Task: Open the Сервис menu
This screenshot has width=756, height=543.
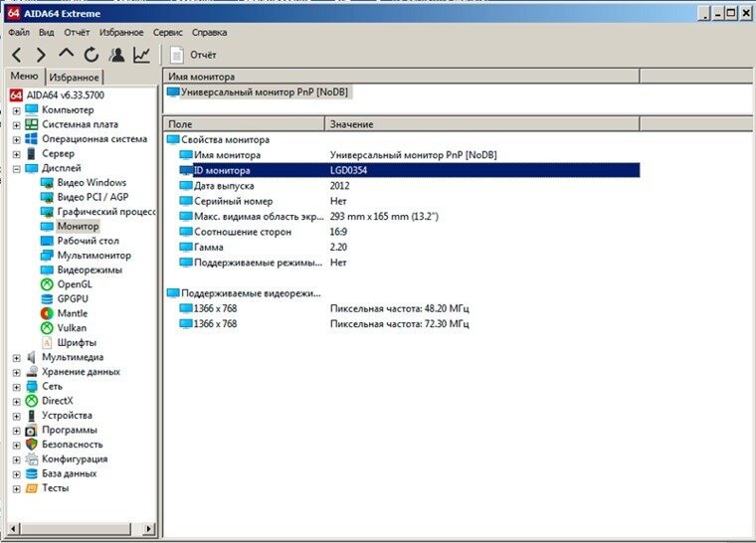Action: [x=167, y=32]
